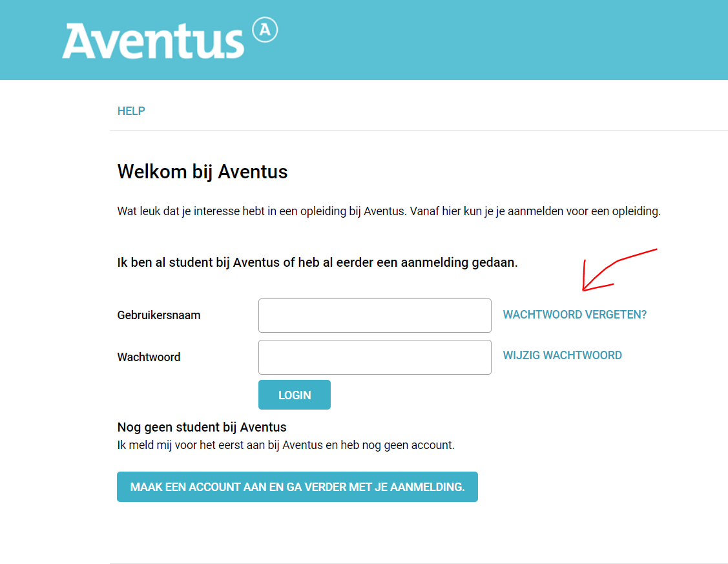Click the LOGIN button
This screenshot has width=728, height=564.
295,395
